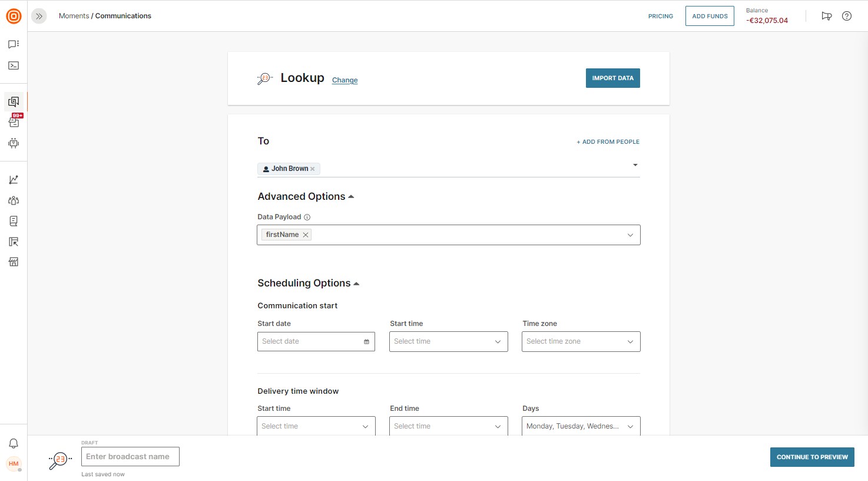The image size is (868, 481).
Task: Open the People sidebar icon
Action: point(14,200)
